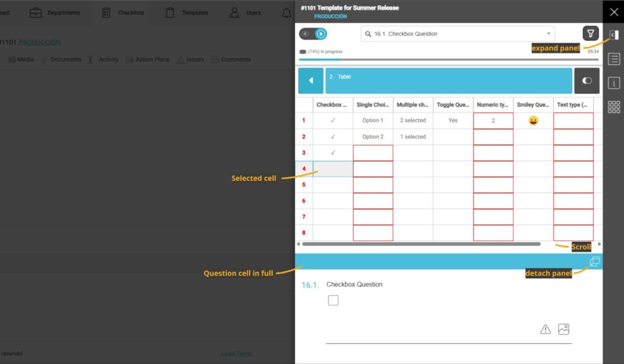Click the expand panel icon
This screenshot has height=364, width=624.
(614, 35)
